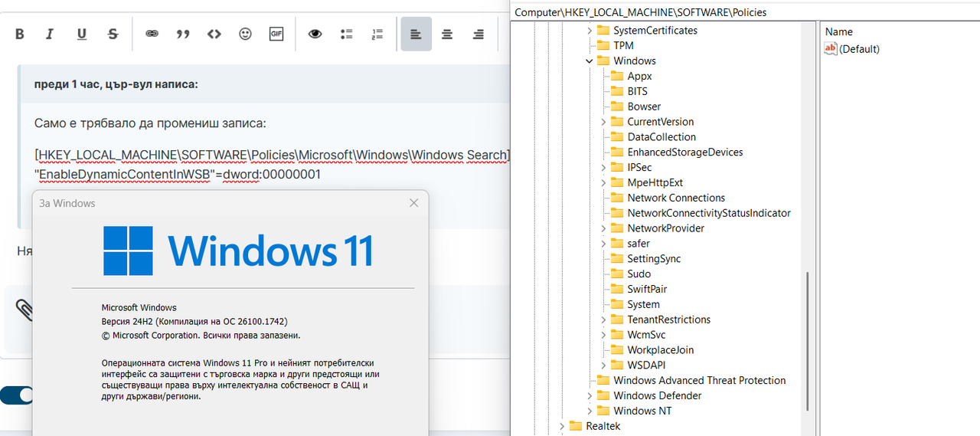Select the Realtek key label
This screenshot has width=980, height=436.
(x=603, y=426)
